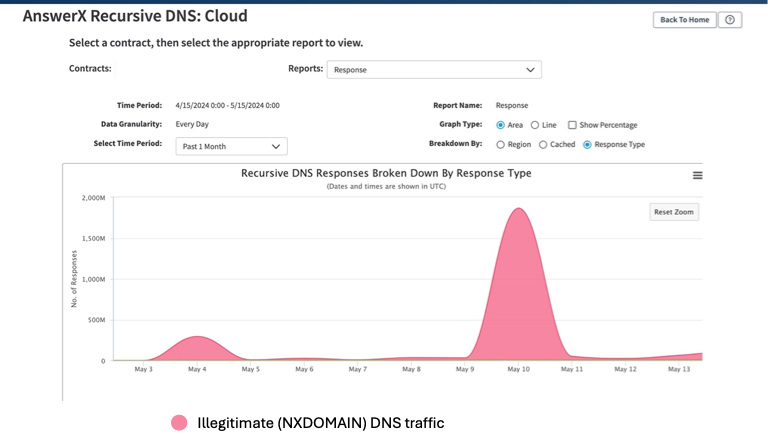Click the AnswerX Recursive DNS: Cloud heading

click(x=135, y=16)
